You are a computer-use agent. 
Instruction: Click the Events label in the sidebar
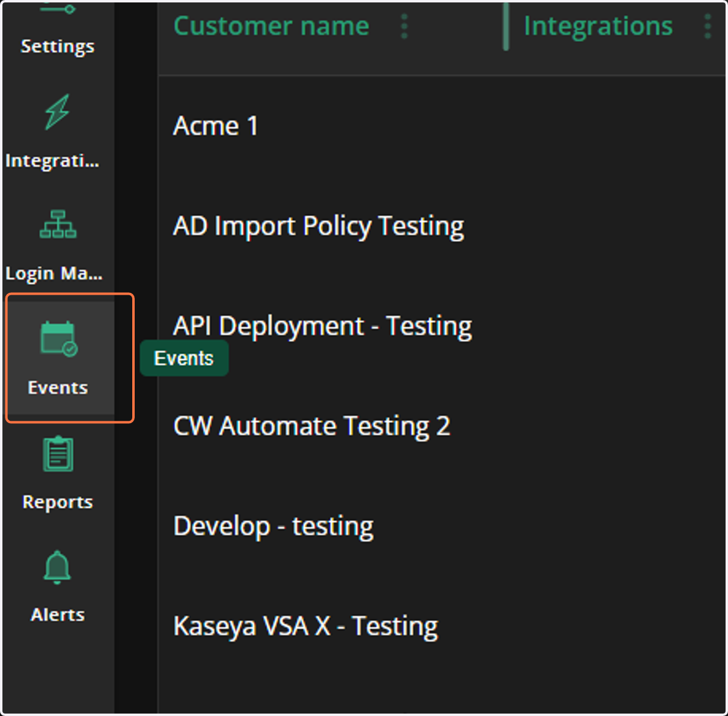pyautogui.click(x=58, y=387)
